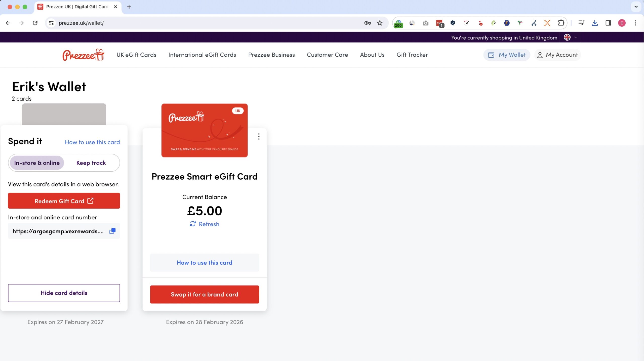Click the Prezzee logo
This screenshot has width=644, height=361.
pyautogui.click(x=83, y=55)
